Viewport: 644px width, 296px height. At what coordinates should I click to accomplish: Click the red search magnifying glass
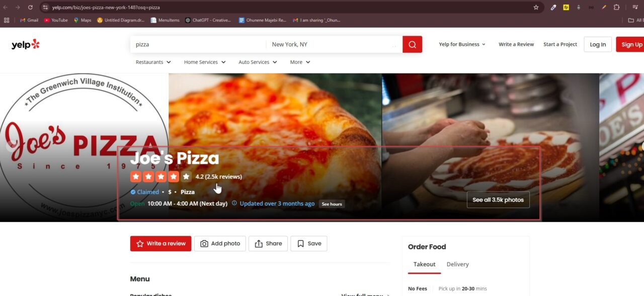[x=412, y=44]
